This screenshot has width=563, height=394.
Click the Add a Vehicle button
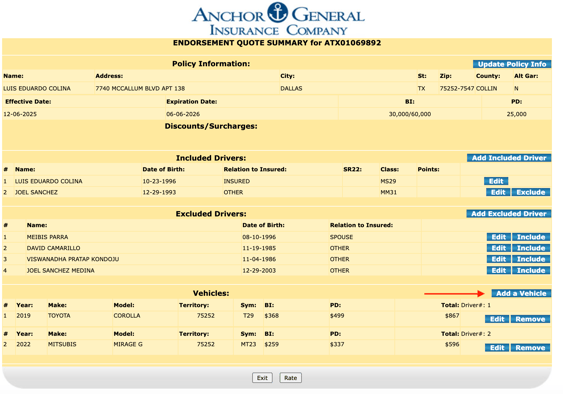pos(521,293)
